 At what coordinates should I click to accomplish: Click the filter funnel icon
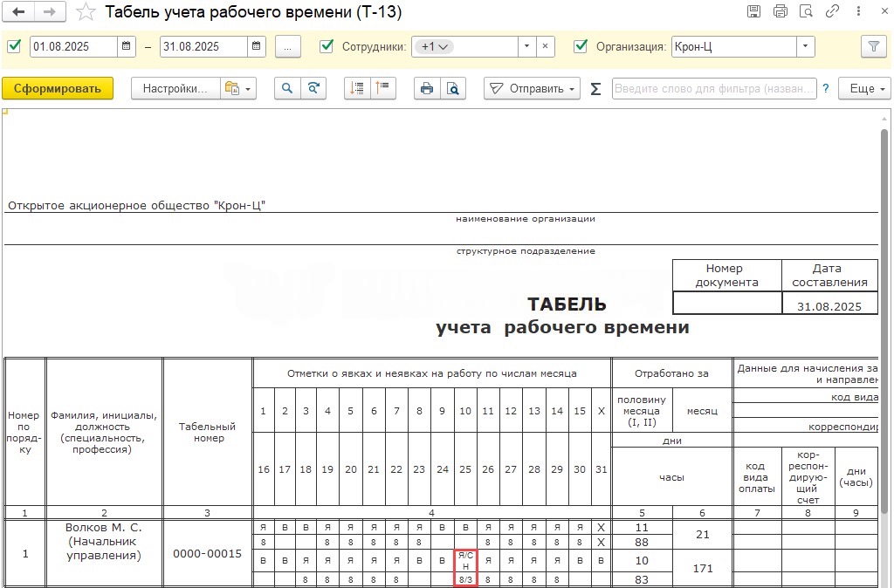click(871, 47)
